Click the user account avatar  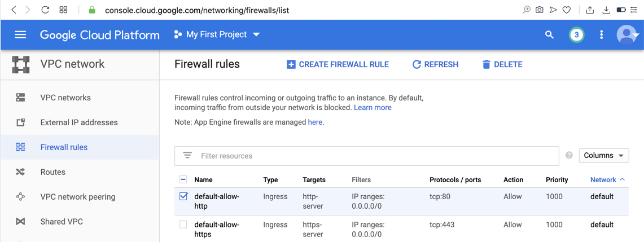coord(626,35)
